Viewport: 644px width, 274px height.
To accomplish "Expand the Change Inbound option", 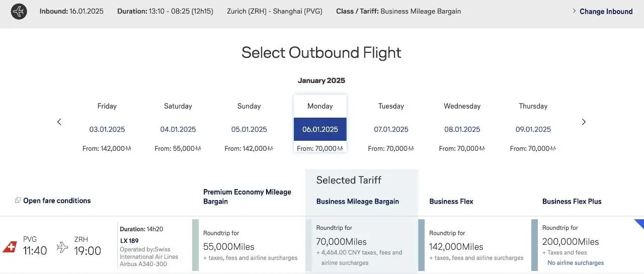I will point(602,11).
